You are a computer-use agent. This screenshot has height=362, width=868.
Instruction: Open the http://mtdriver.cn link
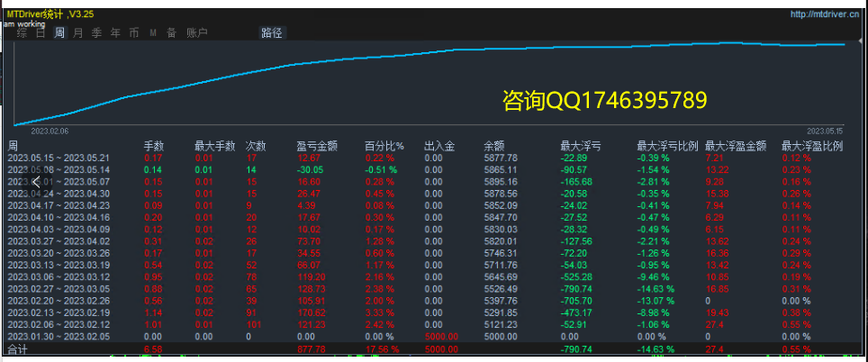tap(827, 14)
